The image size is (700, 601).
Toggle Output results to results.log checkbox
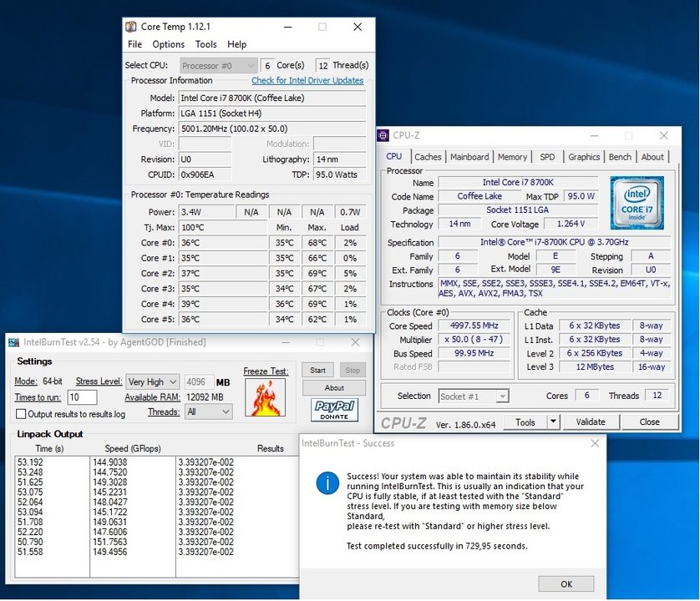(21, 414)
